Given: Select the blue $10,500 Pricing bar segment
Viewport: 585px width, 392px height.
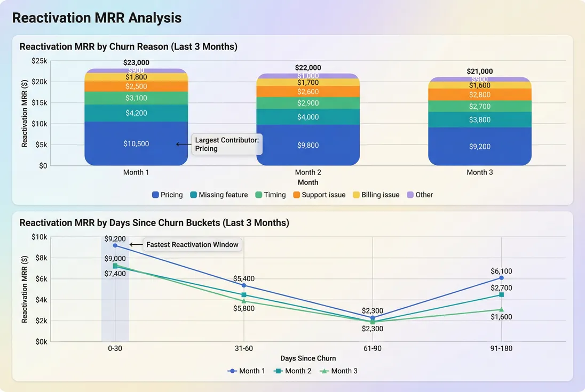Looking at the screenshot, I should pos(136,143).
